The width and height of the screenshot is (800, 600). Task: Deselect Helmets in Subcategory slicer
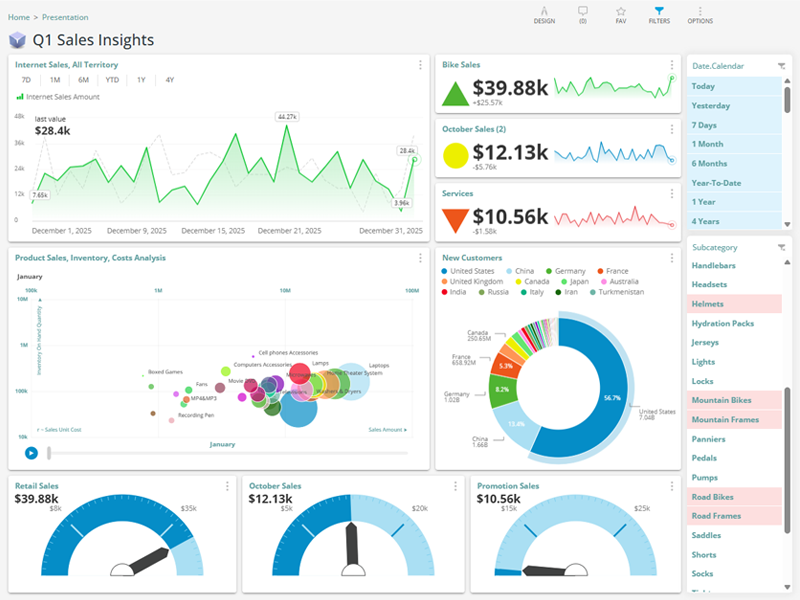(x=734, y=304)
